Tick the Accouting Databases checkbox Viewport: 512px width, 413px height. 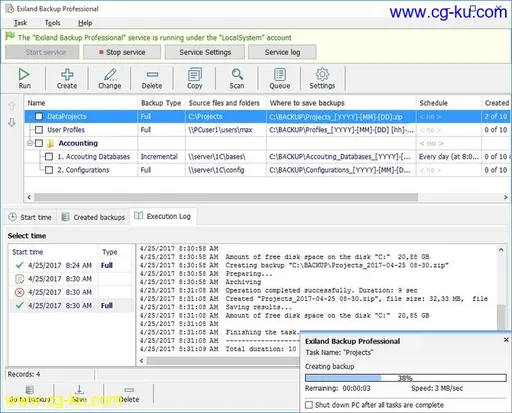pos(49,157)
